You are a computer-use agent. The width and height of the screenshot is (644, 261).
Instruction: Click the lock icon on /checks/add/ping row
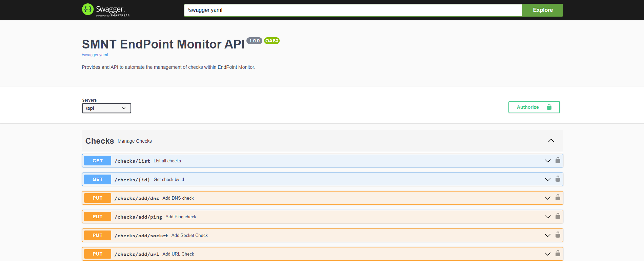(x=558, y=216)
